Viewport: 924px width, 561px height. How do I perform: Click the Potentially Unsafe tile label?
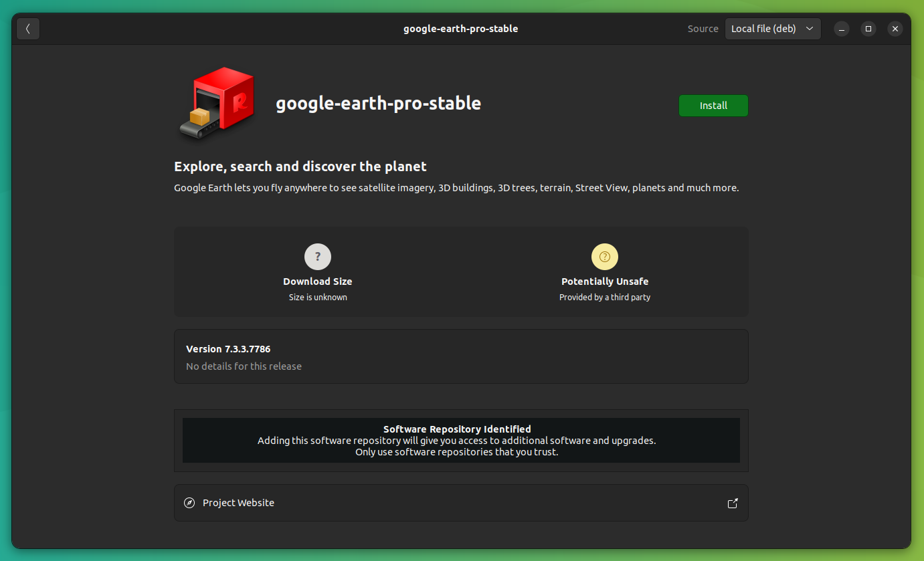(605, 282)
